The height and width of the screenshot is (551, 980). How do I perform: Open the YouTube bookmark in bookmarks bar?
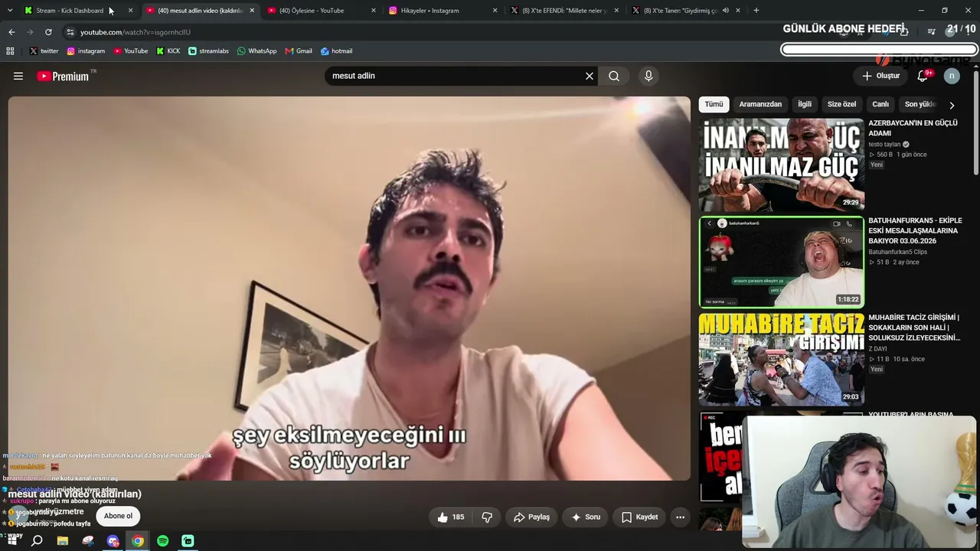(x=130, y=51)
